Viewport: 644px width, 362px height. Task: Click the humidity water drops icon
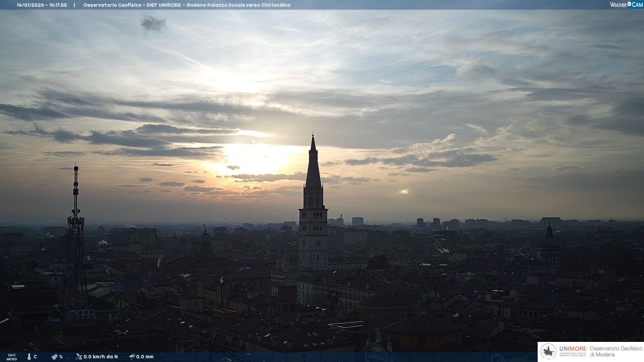click(54, 357)
